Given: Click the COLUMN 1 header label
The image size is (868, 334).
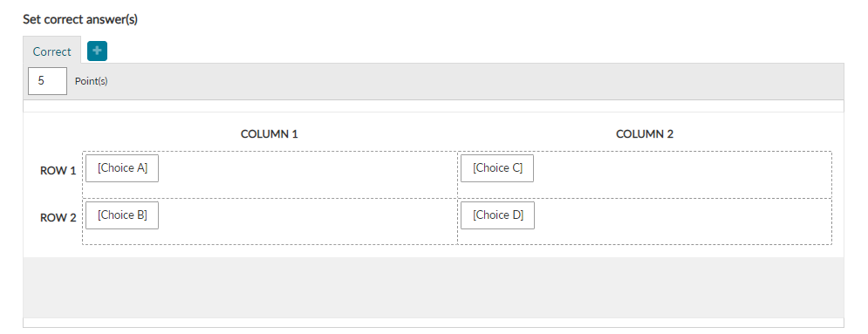Looking at the screenshot, I should coord(270,133).
